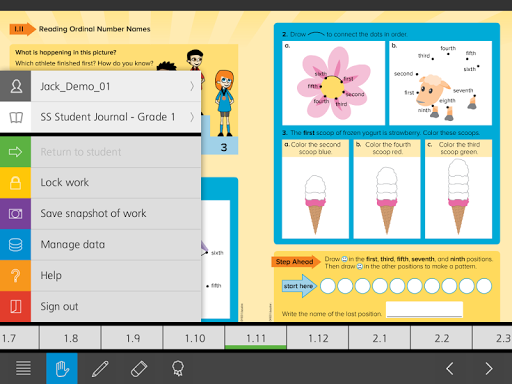Expand SS Student Journal - Grade 1
This screenshot has width=512, height=384.
192,117
